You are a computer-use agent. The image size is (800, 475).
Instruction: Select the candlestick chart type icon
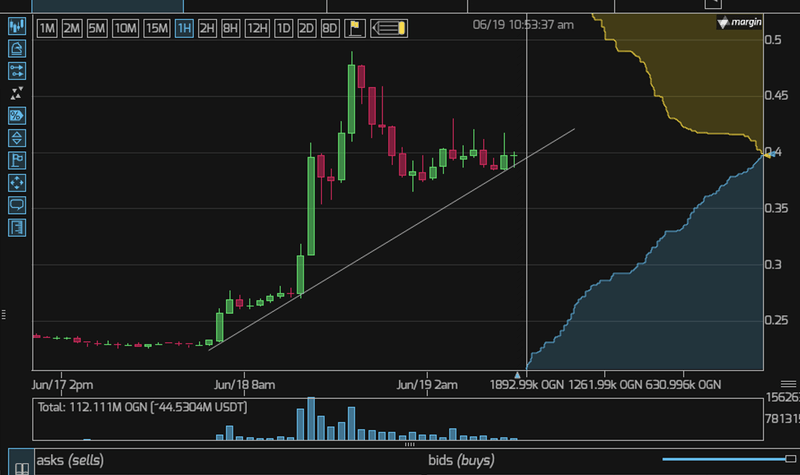tap(17, 26)
